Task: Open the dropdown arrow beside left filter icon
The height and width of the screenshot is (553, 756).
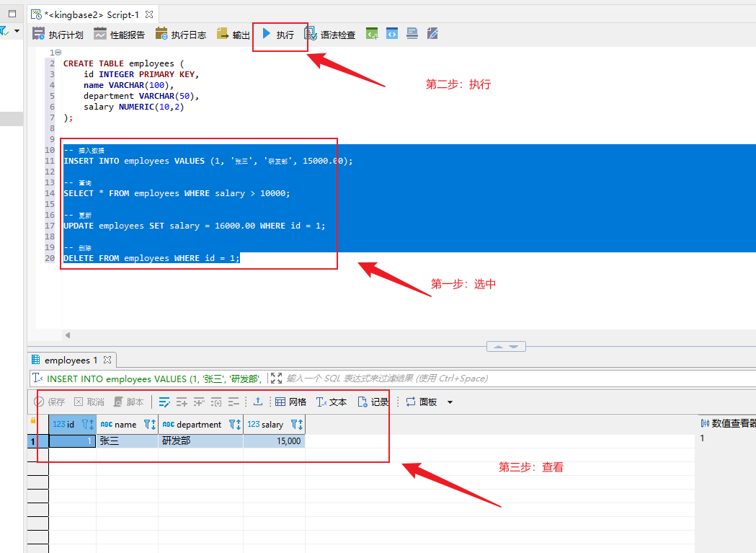Action: point(17,32)
